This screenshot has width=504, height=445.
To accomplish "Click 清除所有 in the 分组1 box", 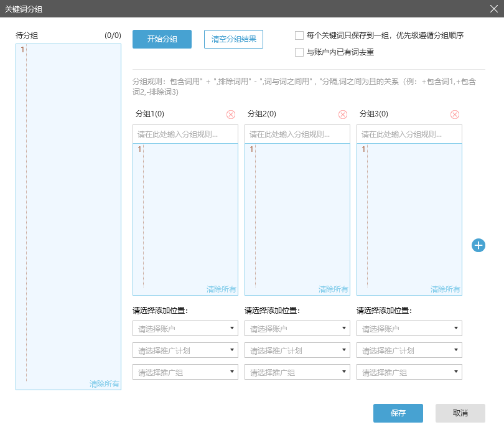I will pyautogui.click(x=222, y=289).
